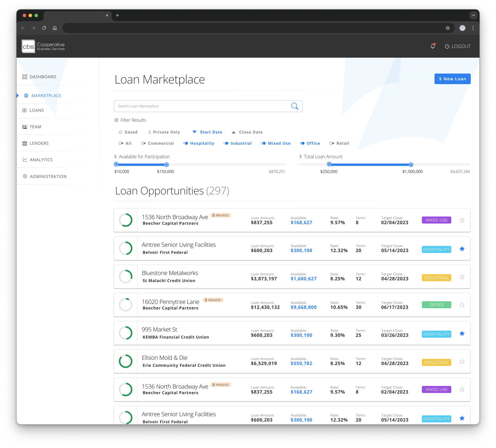Click OFFICE tag on Pennytree Lane
Image resolution: width=496 pixels, height=448 pixels.
pos(436,305)
